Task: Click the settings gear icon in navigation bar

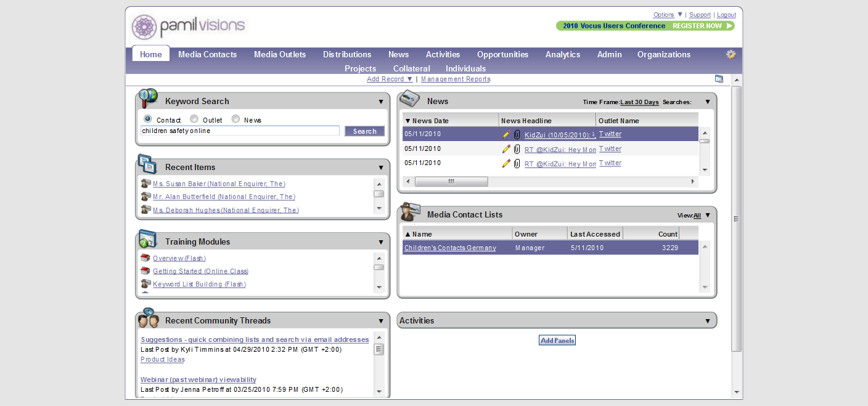Action: 731,54
